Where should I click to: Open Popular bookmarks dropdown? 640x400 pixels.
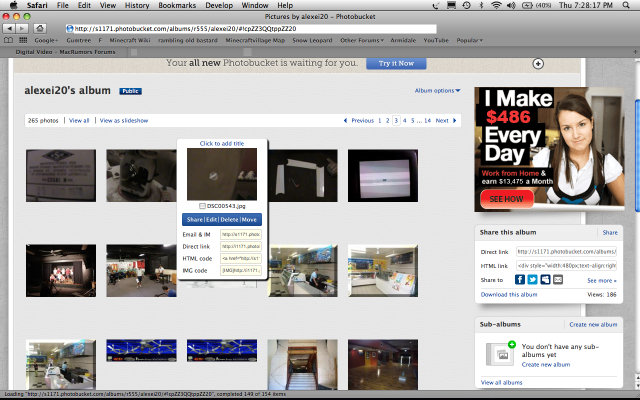(469, 40)
